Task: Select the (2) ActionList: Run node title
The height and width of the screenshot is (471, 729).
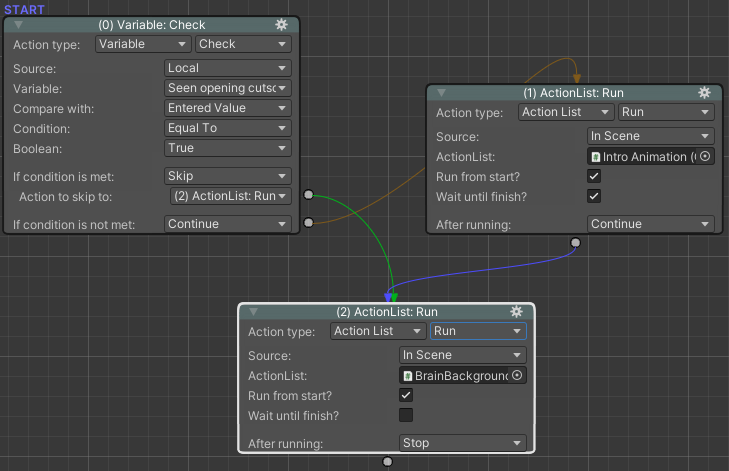Action: [x=387, y=312]
